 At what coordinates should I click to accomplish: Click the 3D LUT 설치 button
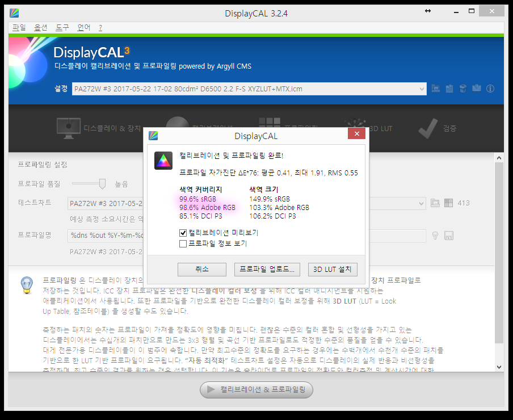(x=333, y=269)
